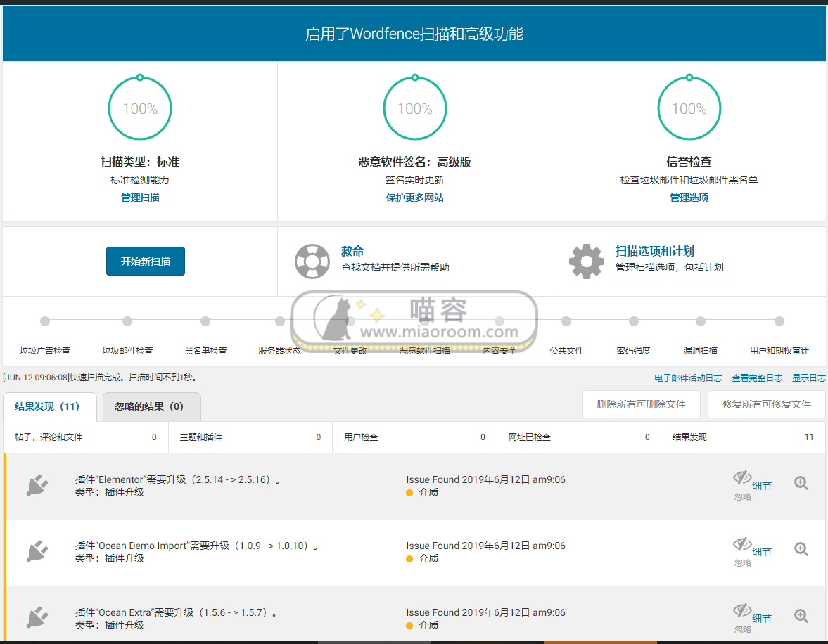Click the 恶意软件签名 100% progress circle
The image size is (828, 644).
tap(415, 108)
